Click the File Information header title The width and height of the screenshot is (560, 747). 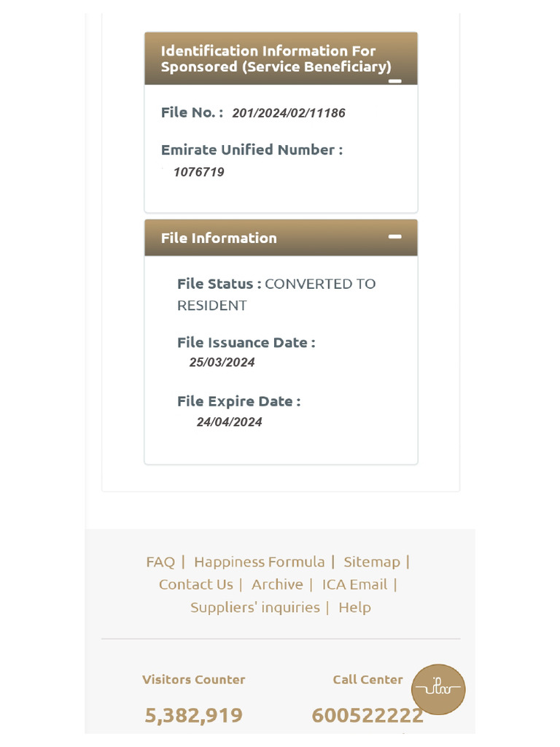[x=219, y=238]
